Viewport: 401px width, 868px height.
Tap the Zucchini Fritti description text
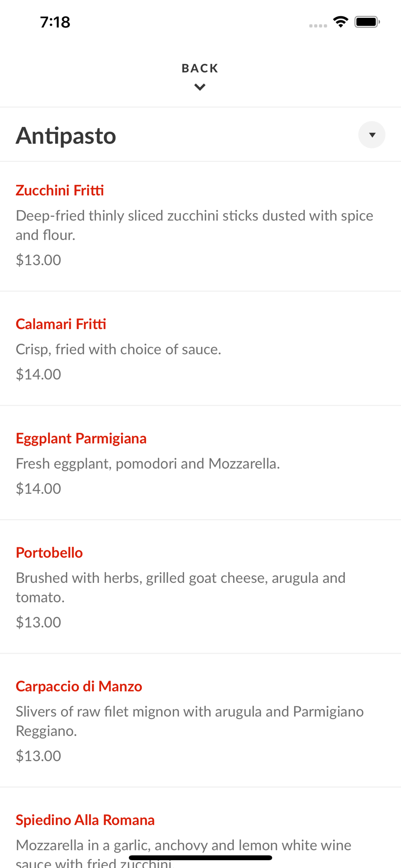(x=194, y=225)
